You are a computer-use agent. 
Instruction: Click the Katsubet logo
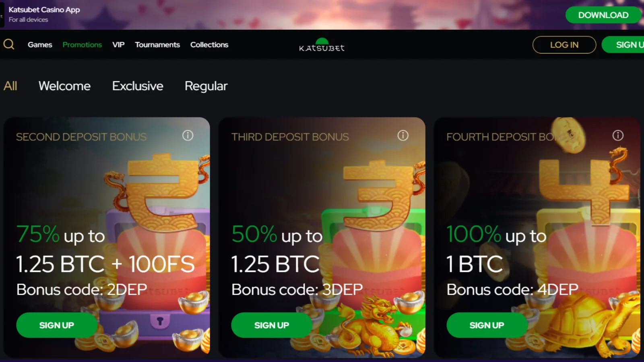pyautogui.click(x=322, y=45)
